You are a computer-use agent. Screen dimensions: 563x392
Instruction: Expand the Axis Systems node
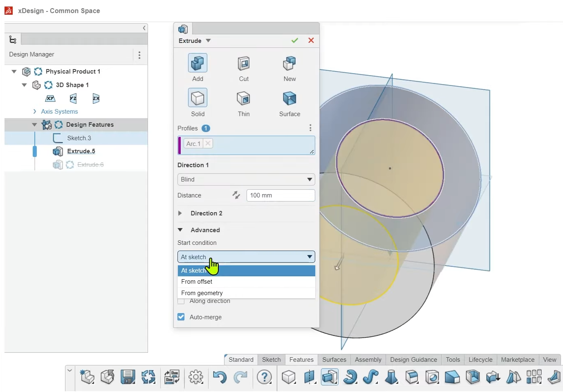35,111
